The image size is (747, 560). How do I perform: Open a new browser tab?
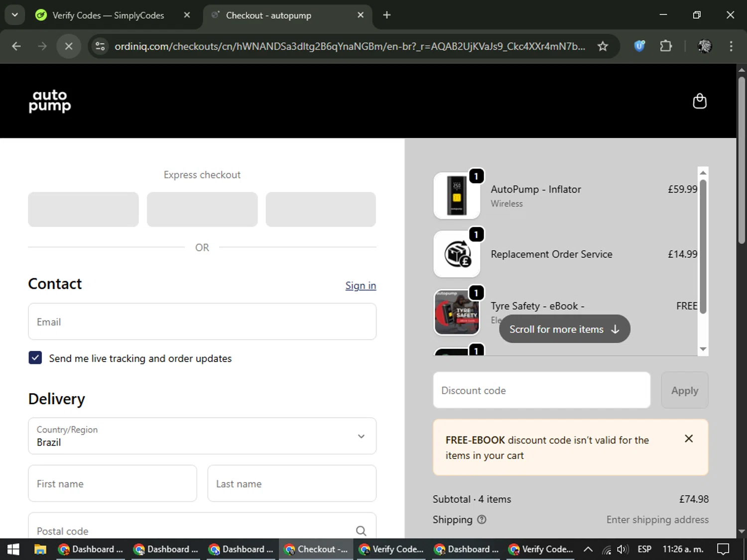click(386, 15)
